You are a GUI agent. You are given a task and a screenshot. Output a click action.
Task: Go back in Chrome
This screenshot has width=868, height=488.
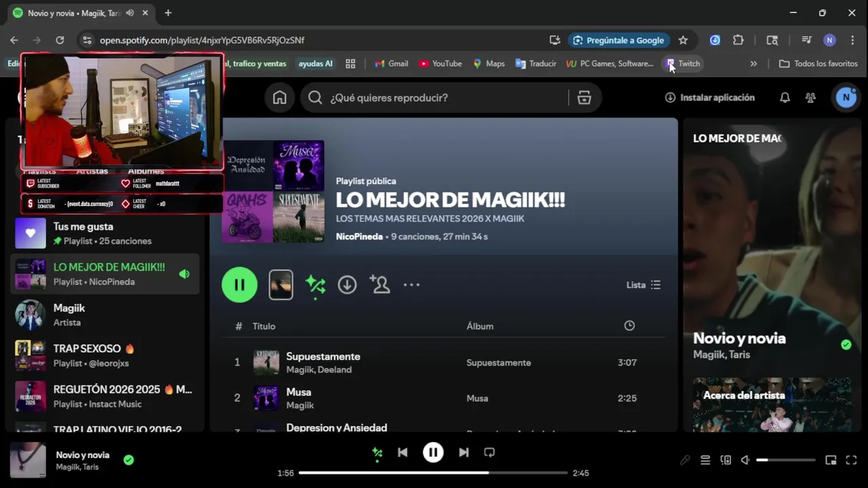[x=14, y=40]
